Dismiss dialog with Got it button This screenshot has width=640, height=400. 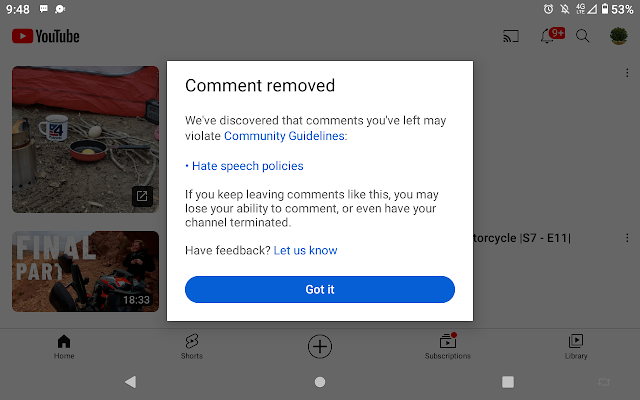(320, 289)
